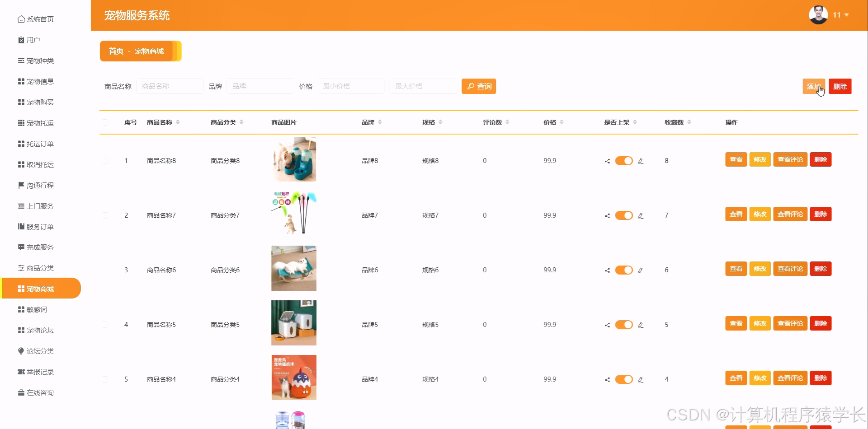Viewport: 868px width, 429px height.
Task: Click the 商品名称 search input field
Action: pyautogui.click(x=170, y=86)
